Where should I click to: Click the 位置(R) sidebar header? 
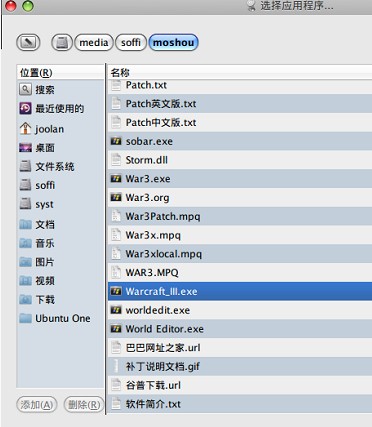click(x=60, y=72)
